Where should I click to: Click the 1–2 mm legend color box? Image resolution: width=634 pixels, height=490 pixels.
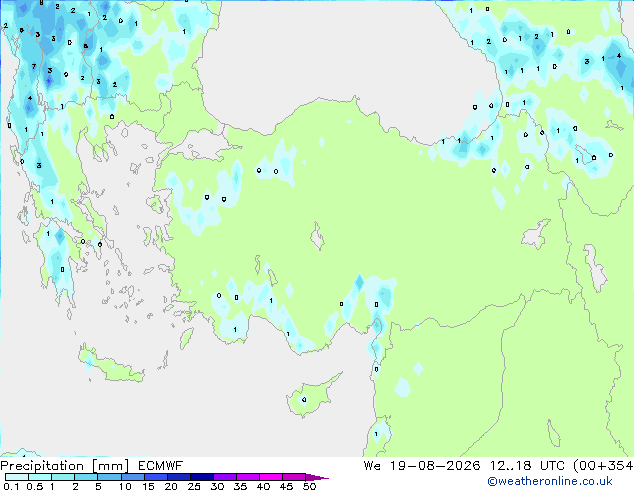(63, 477)
